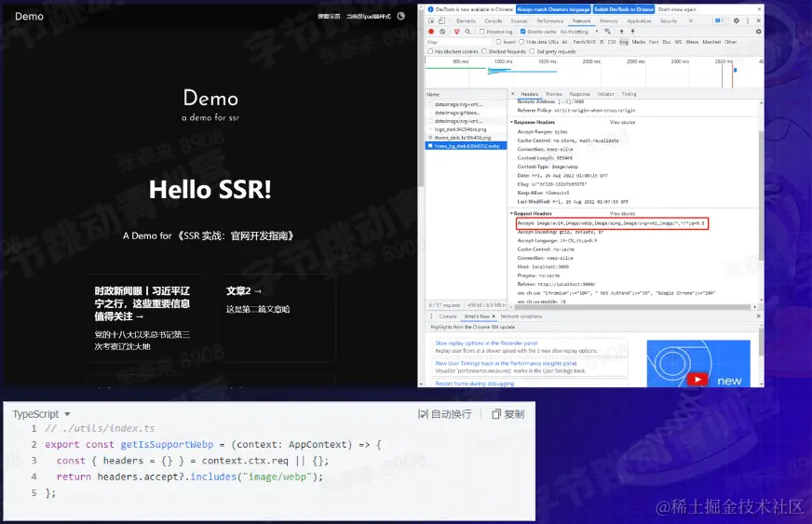The height and width of the screenshot is (524, 812).
Task: Click the dark theme toggle icon on Demo page
Action: [x=400, y=16]
